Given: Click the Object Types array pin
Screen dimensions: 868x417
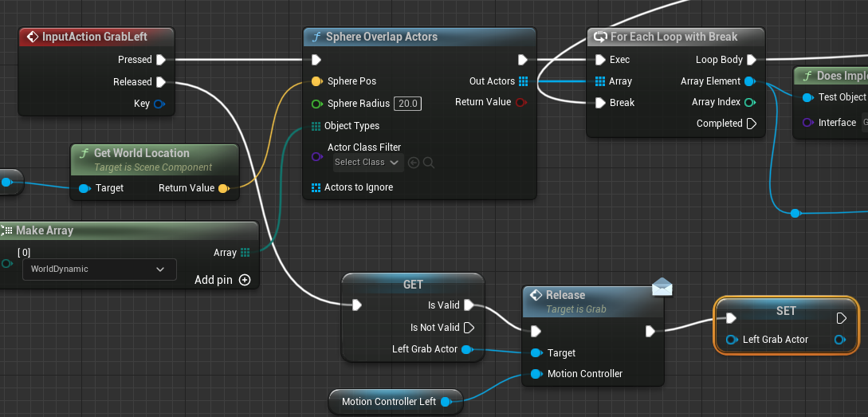Looking at the screenshot, I should coord(316,126).
